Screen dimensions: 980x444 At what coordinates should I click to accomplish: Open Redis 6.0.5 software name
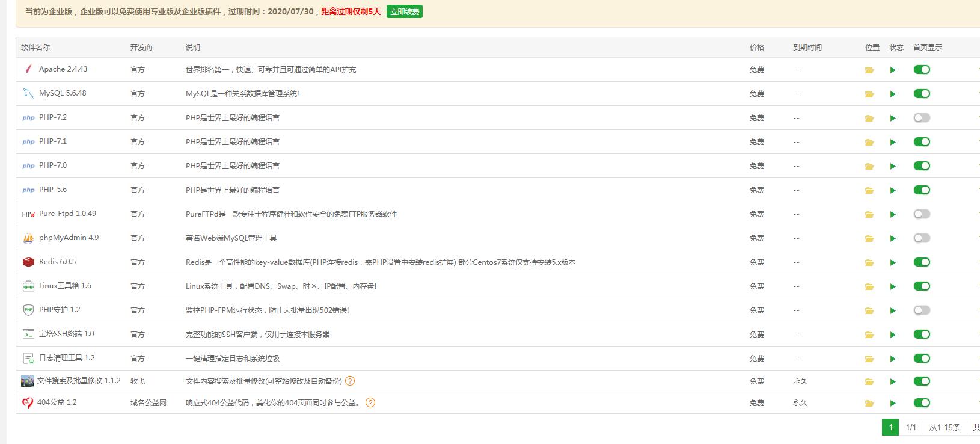click(58, 262)
